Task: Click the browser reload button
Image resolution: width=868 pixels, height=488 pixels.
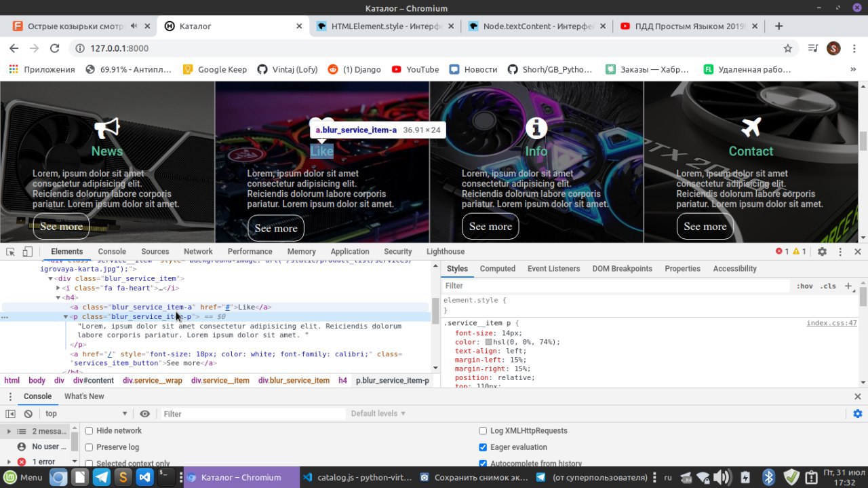Action: [55, 48]
